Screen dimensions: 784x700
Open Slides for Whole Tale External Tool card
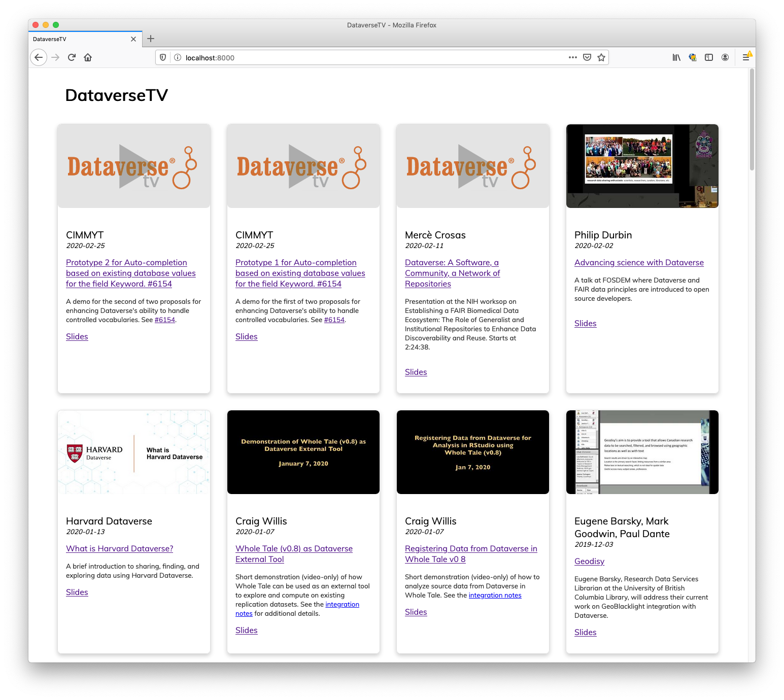(247, 630)
